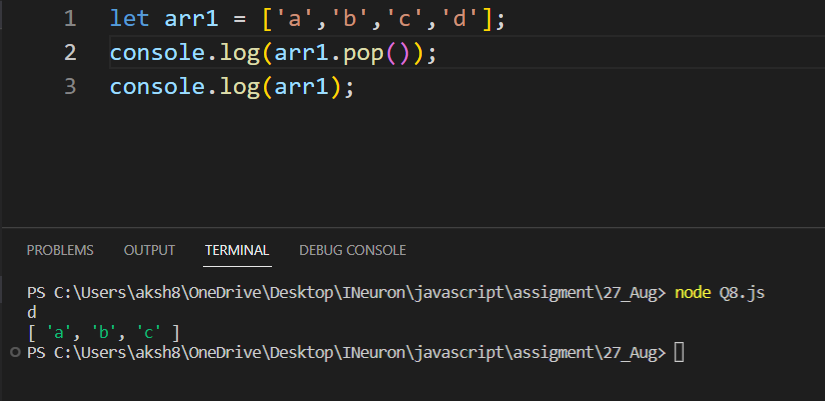Select the TERMINAL tab
Screen dimensions: 825x401
click(x=237, y=250)
